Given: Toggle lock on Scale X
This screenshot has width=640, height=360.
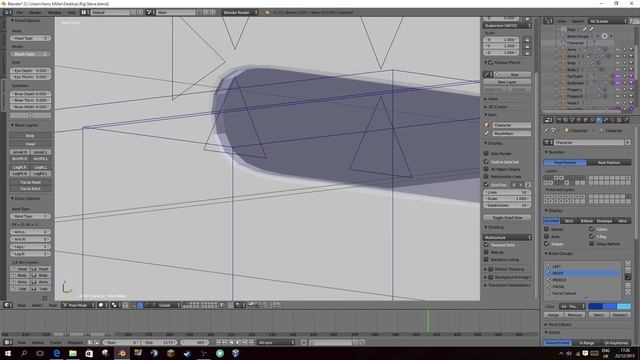Looking at the screenshot, I should tap(527, 40).
